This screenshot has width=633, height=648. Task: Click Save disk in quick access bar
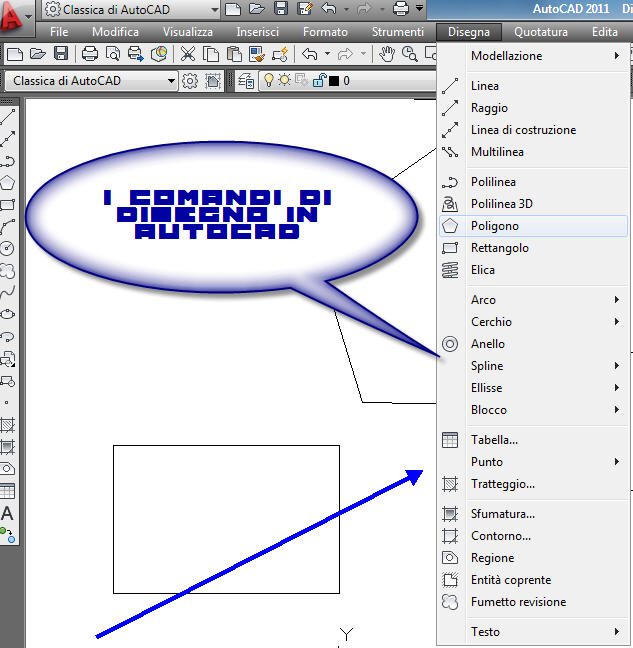tap(281, 9)
